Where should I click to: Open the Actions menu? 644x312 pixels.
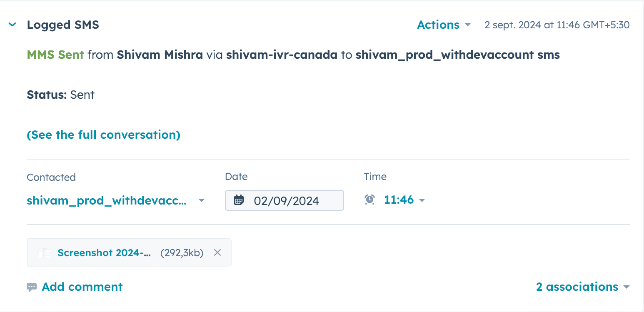tap(438, 25)
